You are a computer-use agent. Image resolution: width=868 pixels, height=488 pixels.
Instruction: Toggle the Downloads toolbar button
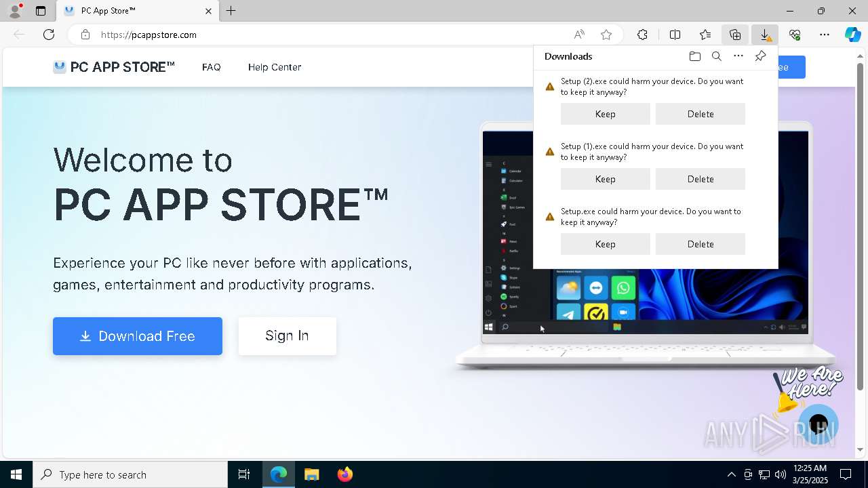point(765,35)
